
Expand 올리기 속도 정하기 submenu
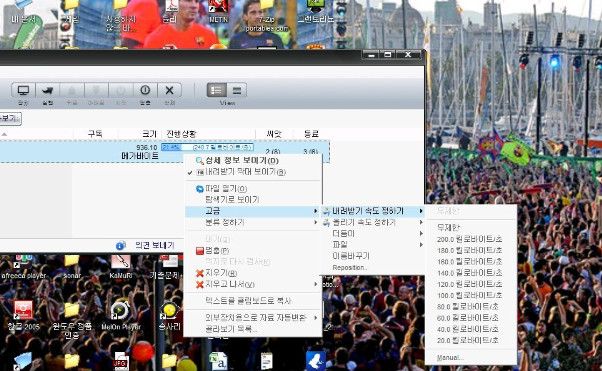click(373, 222)
